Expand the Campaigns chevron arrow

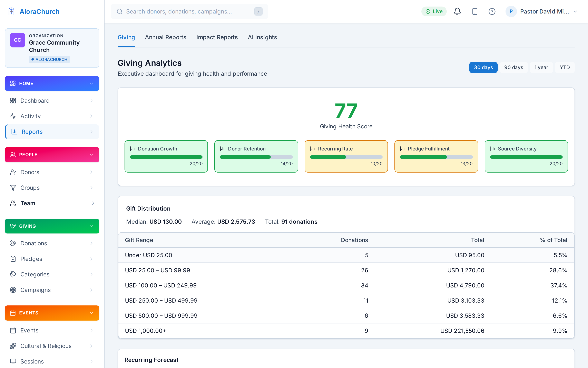pos(91,290)
